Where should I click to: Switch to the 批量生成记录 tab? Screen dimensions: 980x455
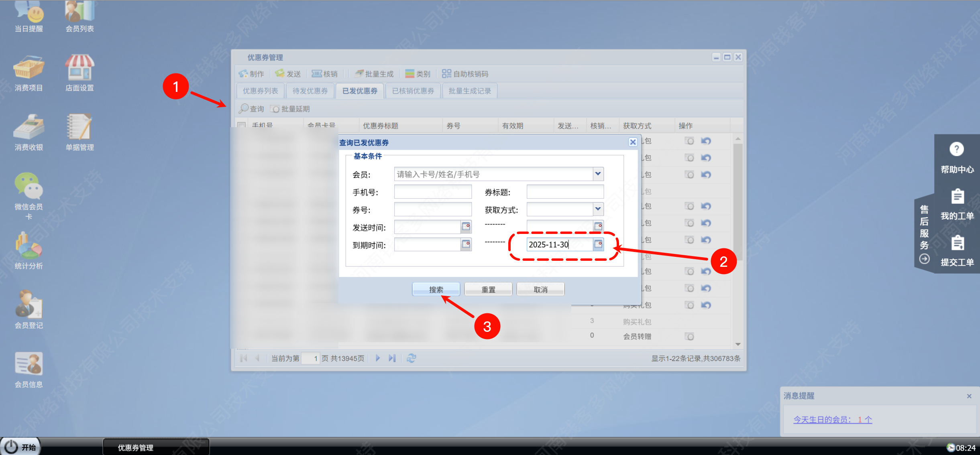[469, 91]
